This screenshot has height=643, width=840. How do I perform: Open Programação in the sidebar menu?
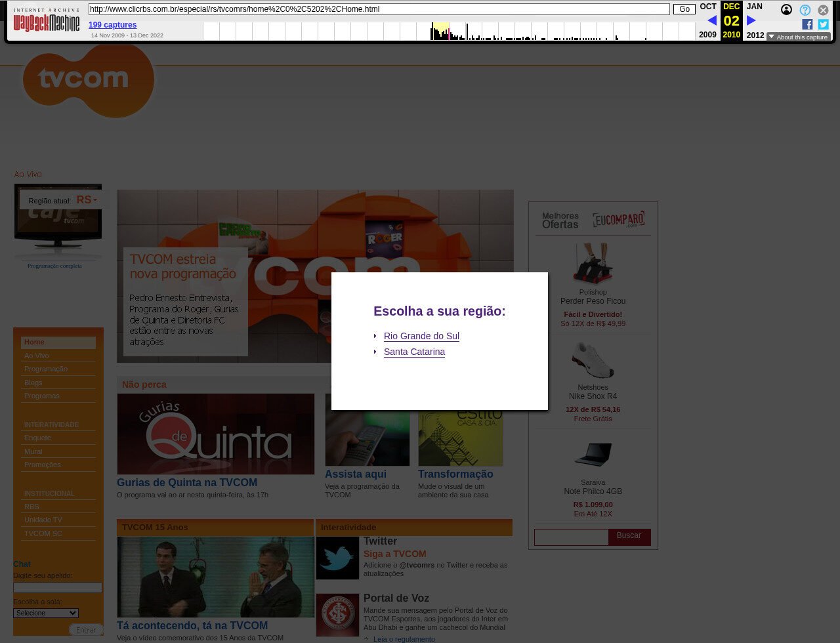[x=46, y=369]
